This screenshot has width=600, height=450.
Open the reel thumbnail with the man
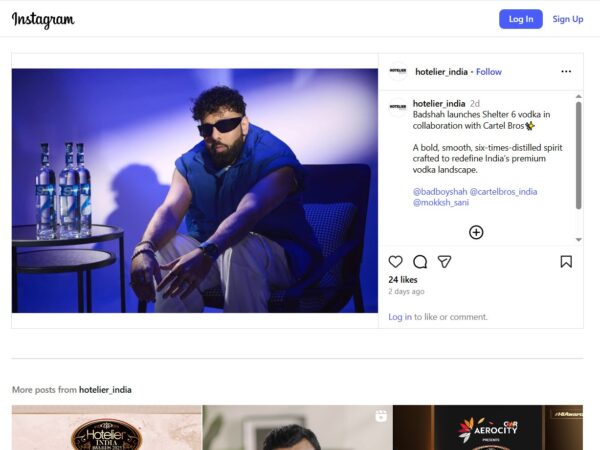point(297,428)
